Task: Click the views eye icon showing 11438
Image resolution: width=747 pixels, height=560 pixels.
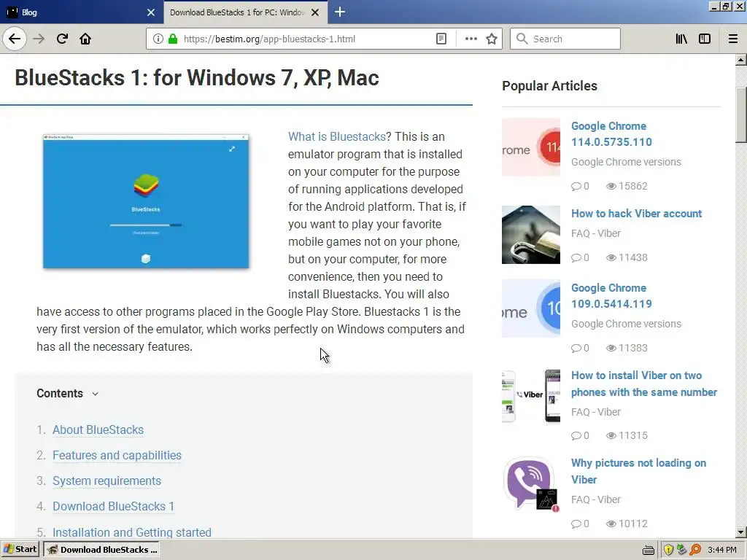Action: point(611,257)
